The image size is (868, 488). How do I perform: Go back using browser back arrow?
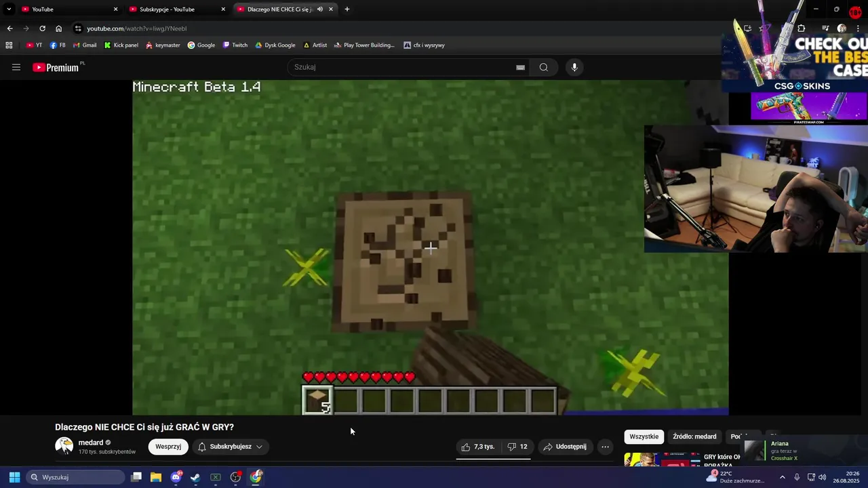pyautogui.click(x=9, y=28)
